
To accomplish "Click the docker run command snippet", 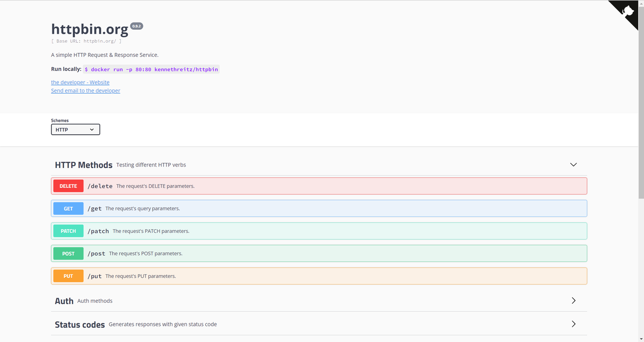I will 151,69.
